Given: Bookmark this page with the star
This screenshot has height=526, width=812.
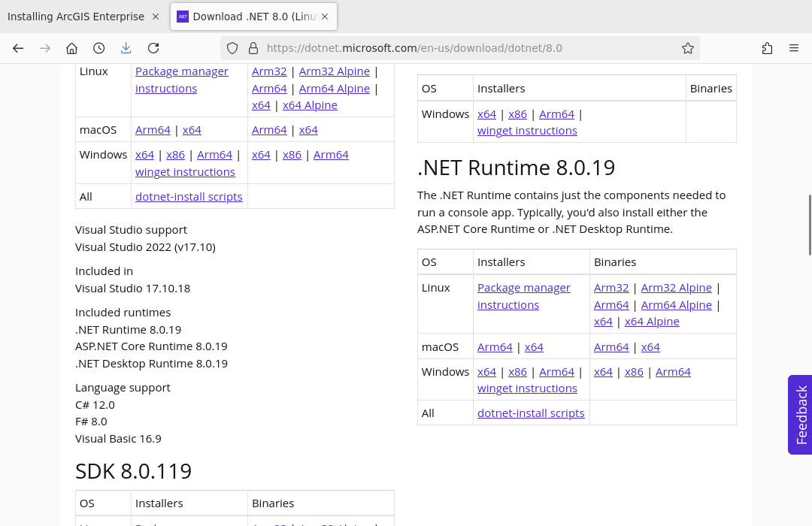Looking at the screenshot, I should 687,48.
